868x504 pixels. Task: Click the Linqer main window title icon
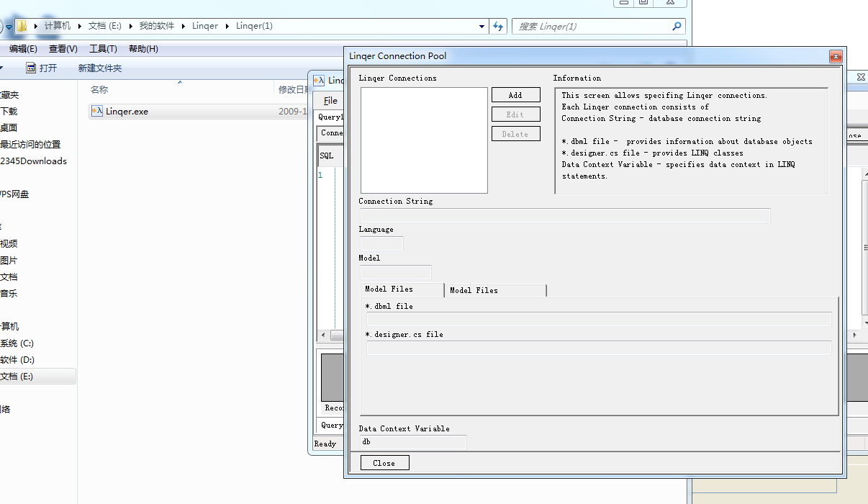pyautogui.click(x=320, y=80)
